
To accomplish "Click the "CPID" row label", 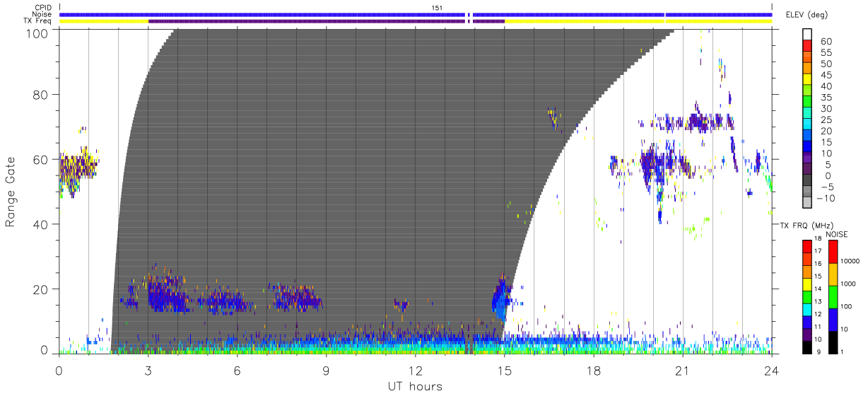I will pyautogui.click(x=42, y=8).
